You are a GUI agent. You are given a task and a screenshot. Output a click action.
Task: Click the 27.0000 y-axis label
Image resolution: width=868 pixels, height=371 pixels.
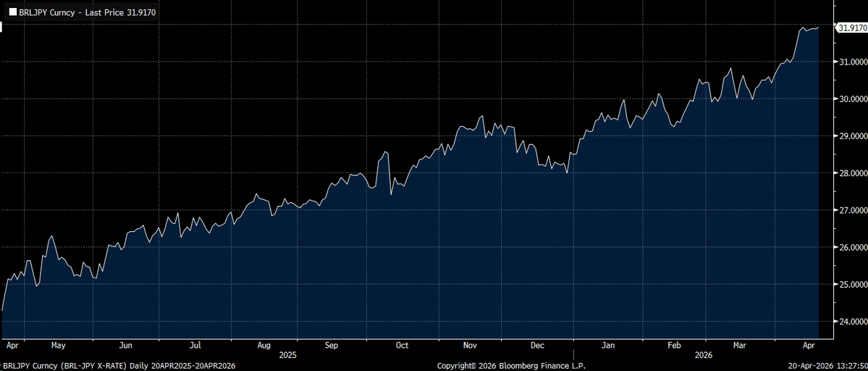853,210
